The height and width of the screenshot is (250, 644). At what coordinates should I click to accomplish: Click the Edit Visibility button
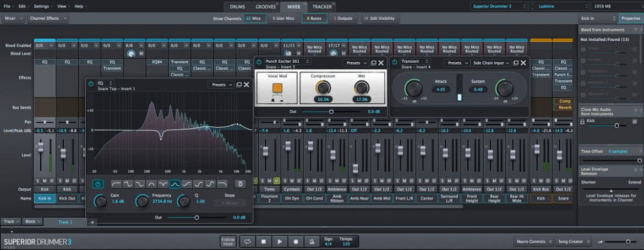point(380,19)
